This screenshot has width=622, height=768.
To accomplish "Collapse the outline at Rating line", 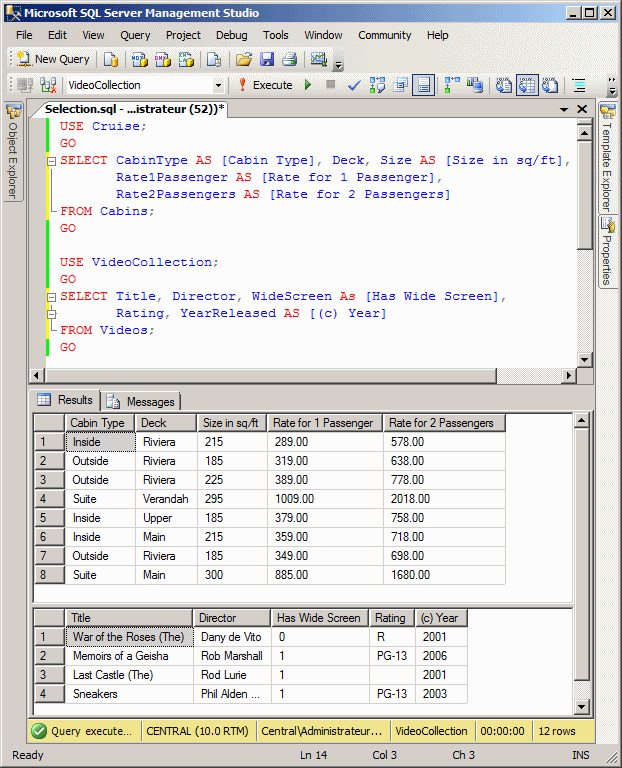I will click(51, 313).
